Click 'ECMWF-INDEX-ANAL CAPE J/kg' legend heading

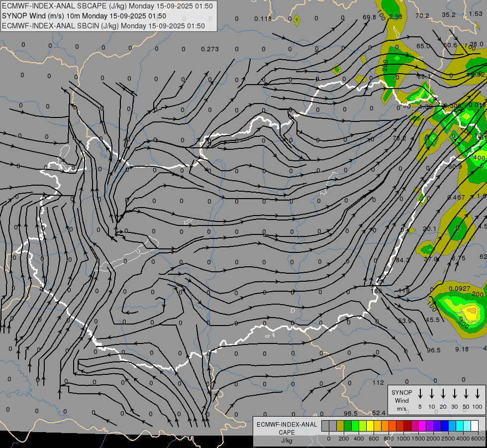287,432
